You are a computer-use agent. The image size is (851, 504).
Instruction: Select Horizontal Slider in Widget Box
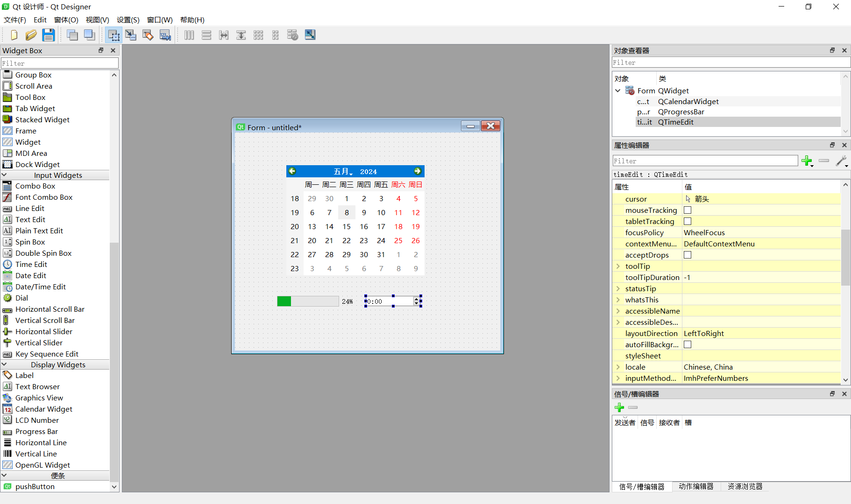point(43,332)
